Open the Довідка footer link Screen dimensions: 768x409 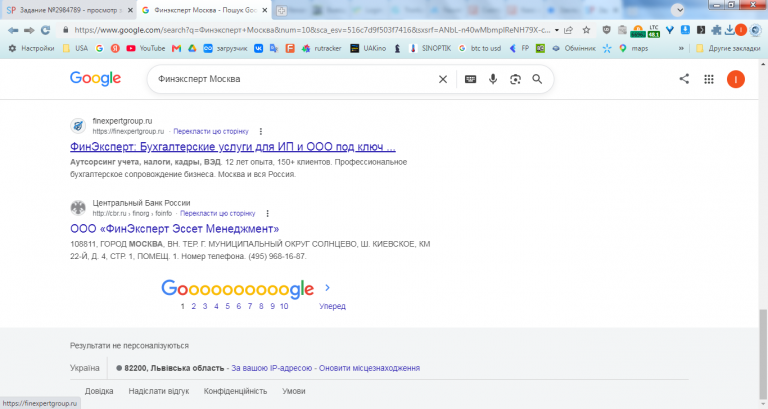99,391
